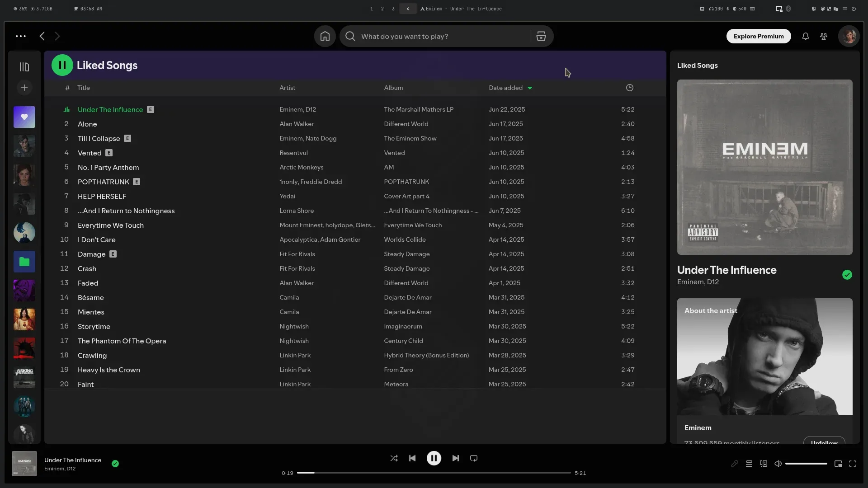
Task: Open the green folder in the sidebar
Action: pos(24,262)
